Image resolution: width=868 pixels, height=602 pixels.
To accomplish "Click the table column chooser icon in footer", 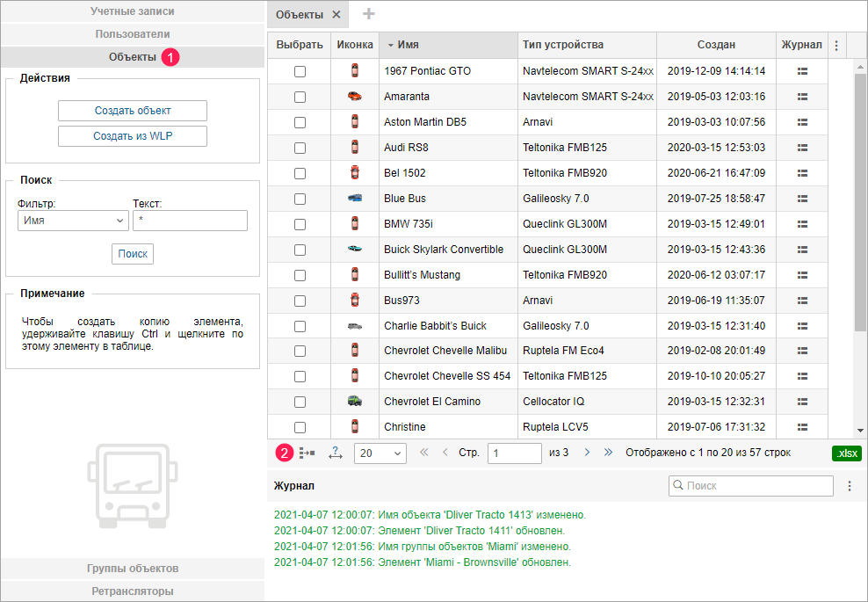I will pyautogui.click(x=307, y=453).
